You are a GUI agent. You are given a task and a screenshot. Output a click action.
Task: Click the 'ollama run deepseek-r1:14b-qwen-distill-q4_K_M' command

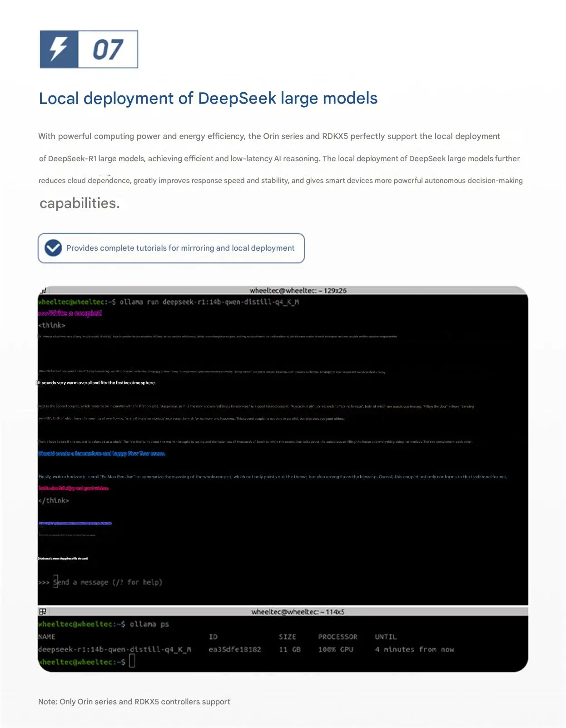pyautogui.click(x=209, y=302)
